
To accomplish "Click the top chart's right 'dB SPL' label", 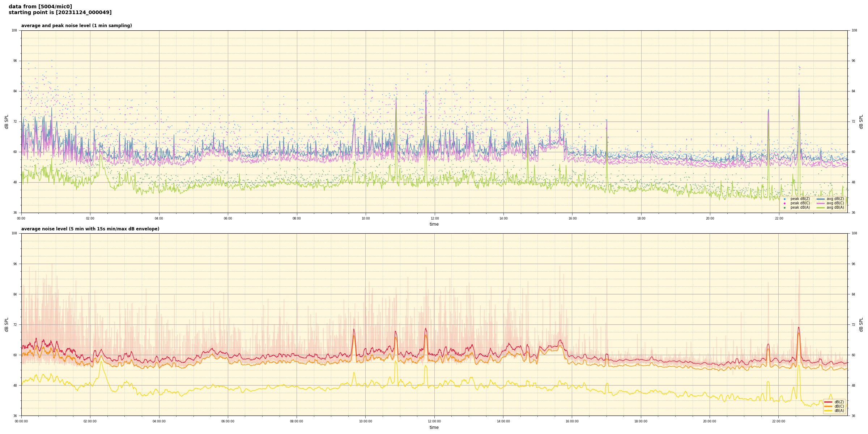I will pos(861,122).
